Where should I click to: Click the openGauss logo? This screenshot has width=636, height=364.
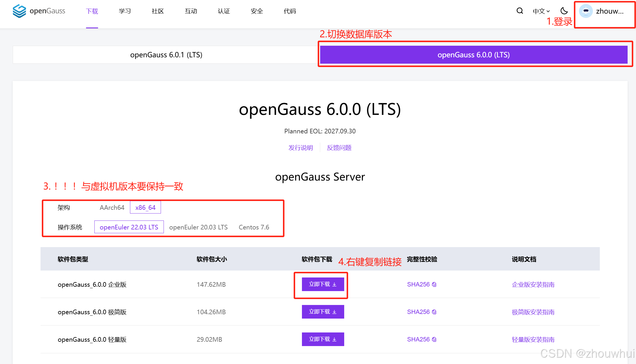[39, 11]
